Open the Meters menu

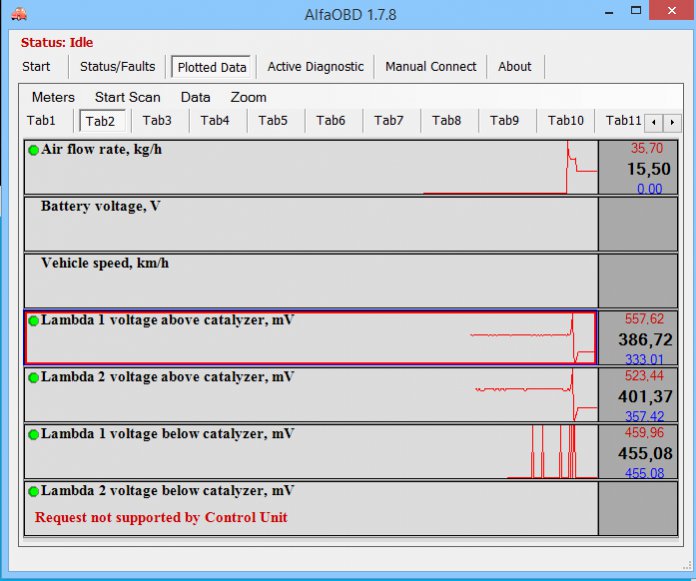point(53,97)
